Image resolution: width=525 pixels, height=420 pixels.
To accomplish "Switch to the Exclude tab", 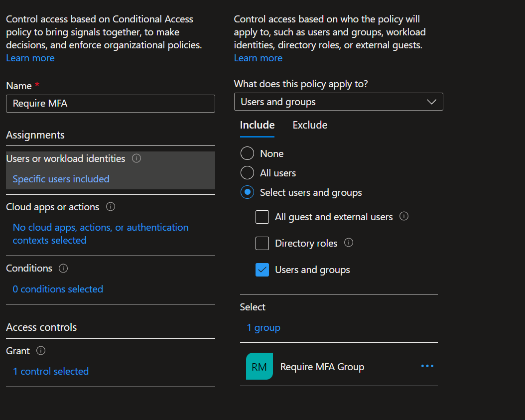I will 310,125.
